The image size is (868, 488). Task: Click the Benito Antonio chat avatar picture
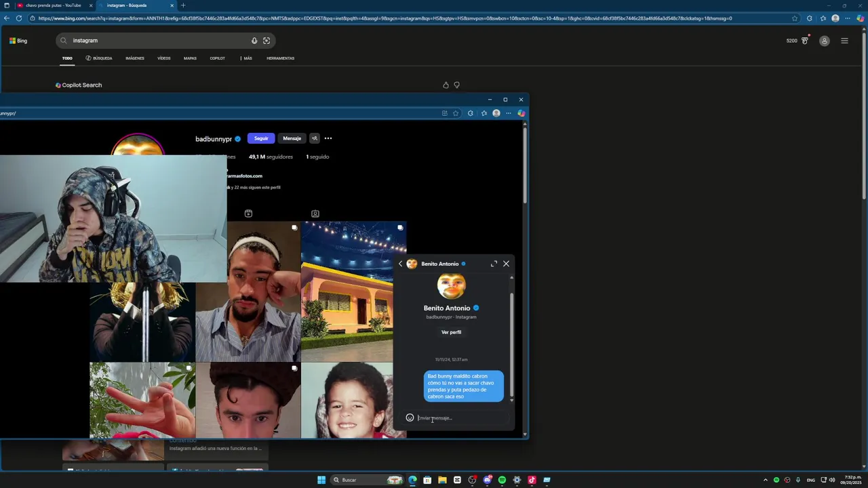pos(451,286)
